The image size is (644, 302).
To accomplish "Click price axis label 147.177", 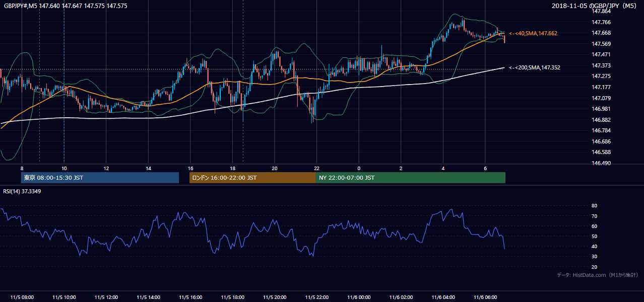I will click(x=601, y=87).
